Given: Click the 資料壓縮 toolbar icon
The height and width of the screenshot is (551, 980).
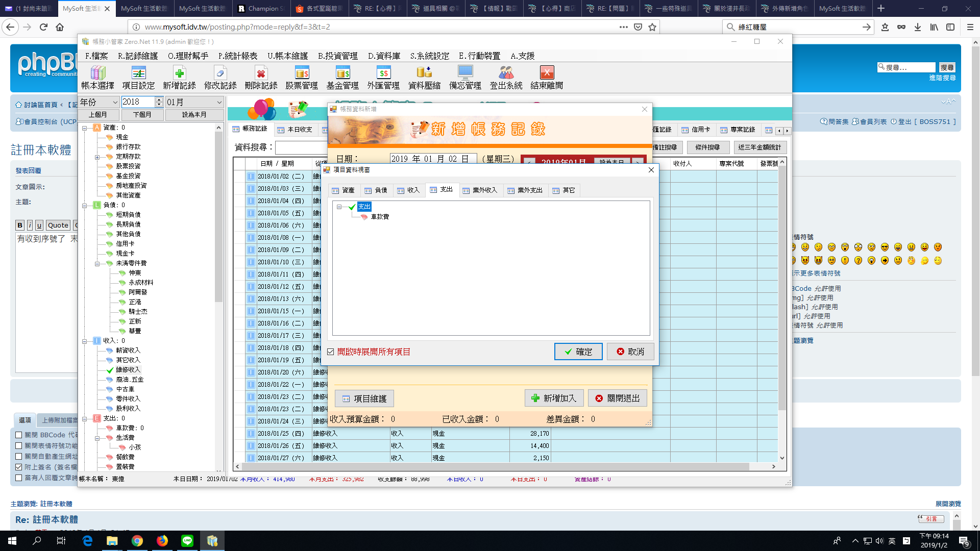Looking at the screenshot, I should [x=424, y=78].
